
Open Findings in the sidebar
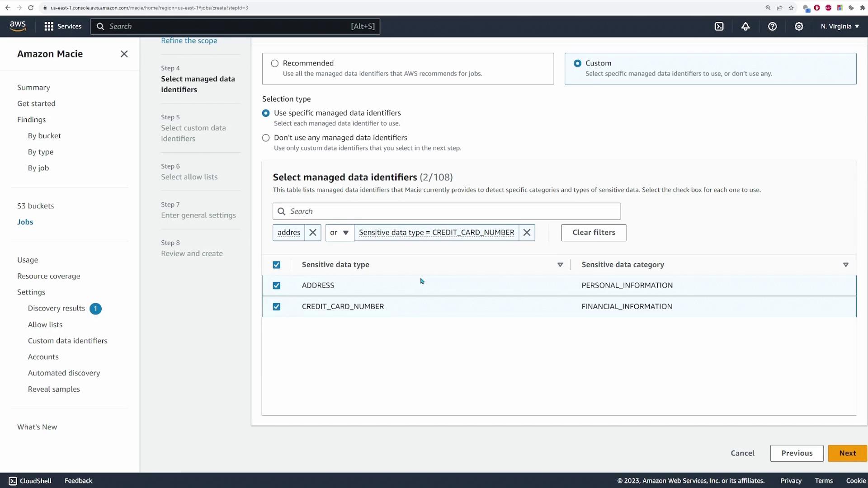tap(31, 120)
